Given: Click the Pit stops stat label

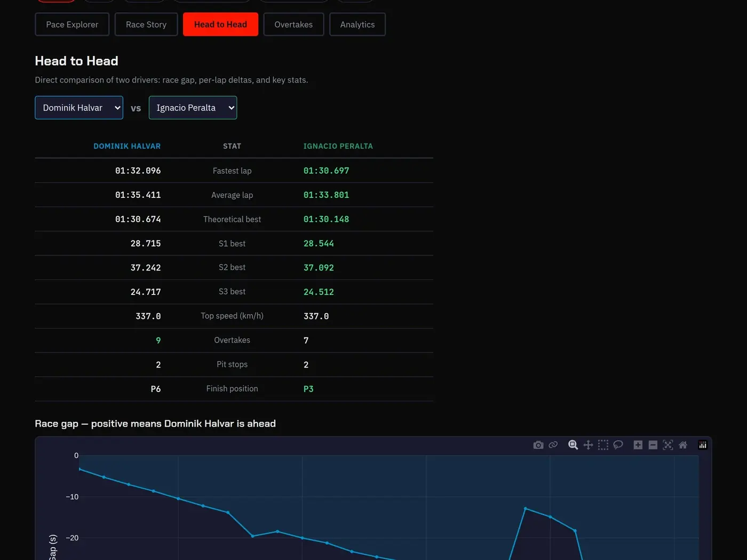Looking at the screenshot, I should click(232, 364).
